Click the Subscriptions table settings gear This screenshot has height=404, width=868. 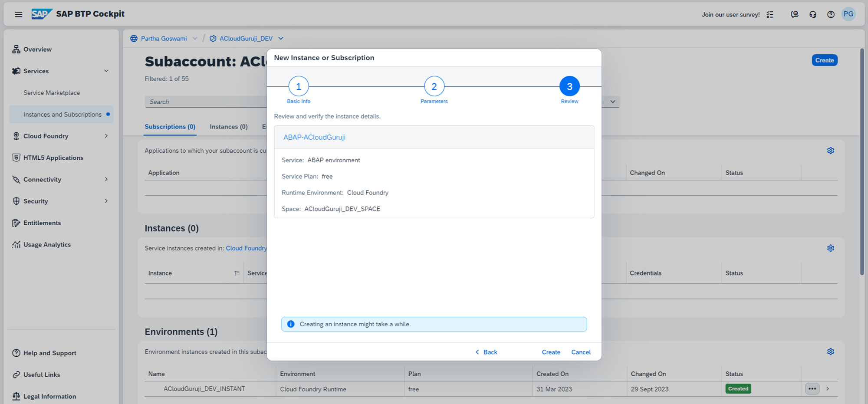click(x=830, y=151)
